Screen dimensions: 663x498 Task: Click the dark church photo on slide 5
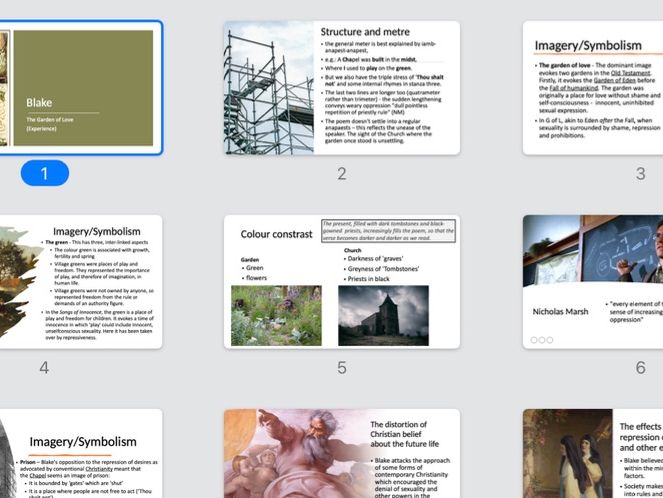click(x=383, y=315)
